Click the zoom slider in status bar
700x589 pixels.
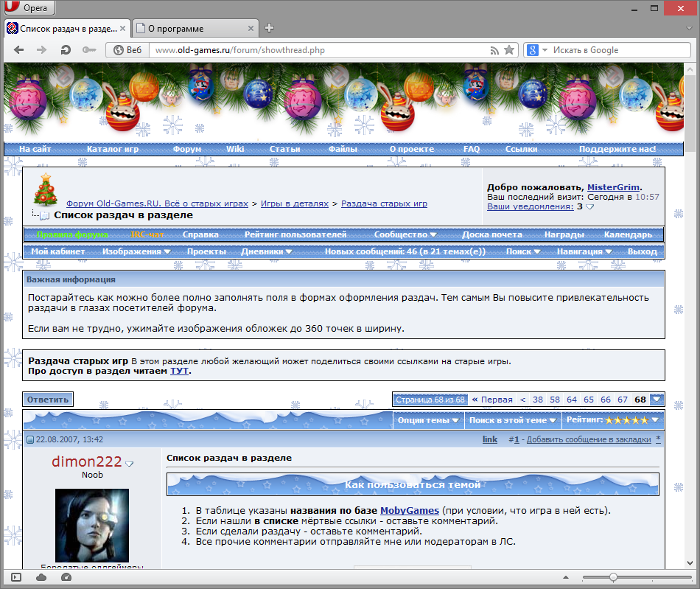[637, 577]
